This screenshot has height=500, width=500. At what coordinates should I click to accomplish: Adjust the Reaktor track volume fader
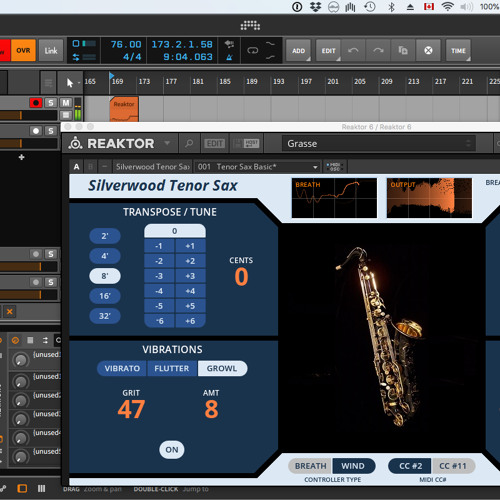[x=29, y=115]
